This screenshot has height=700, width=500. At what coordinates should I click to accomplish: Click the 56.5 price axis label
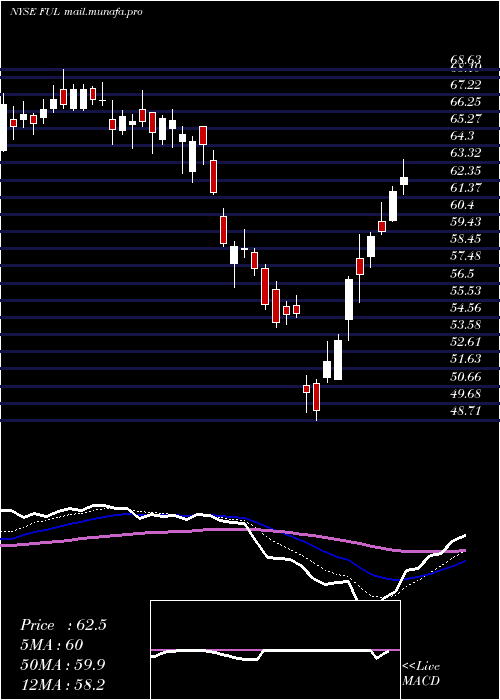(x=462, y=274)
